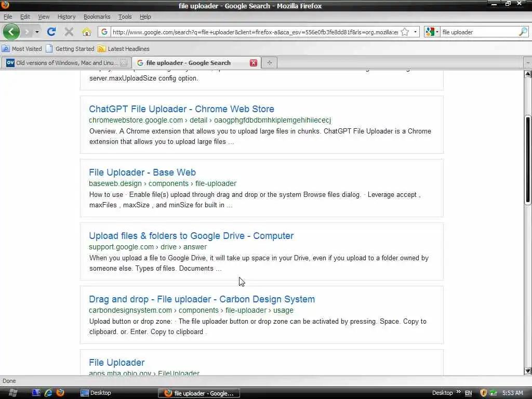Open ChatGPT File Uploader - Chrome Web Store result
Viewport: 532px width, 399px height.
click(x=181, y=109)
